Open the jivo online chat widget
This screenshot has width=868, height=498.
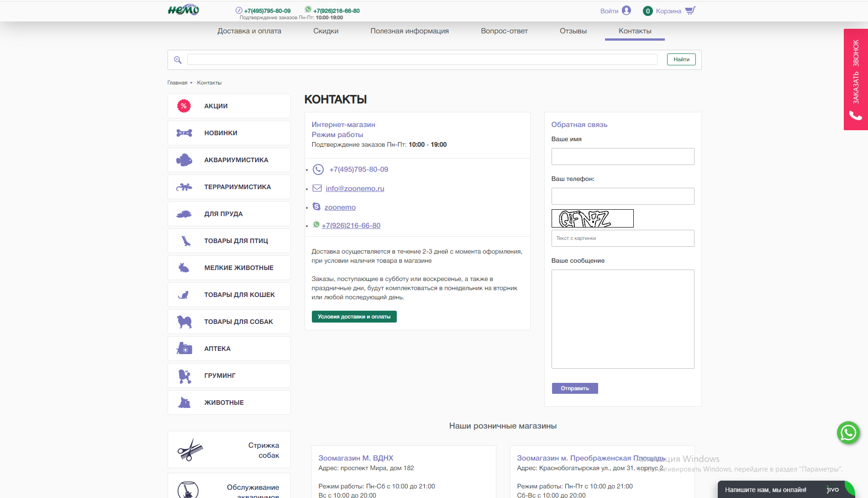[x=786, y=489]
